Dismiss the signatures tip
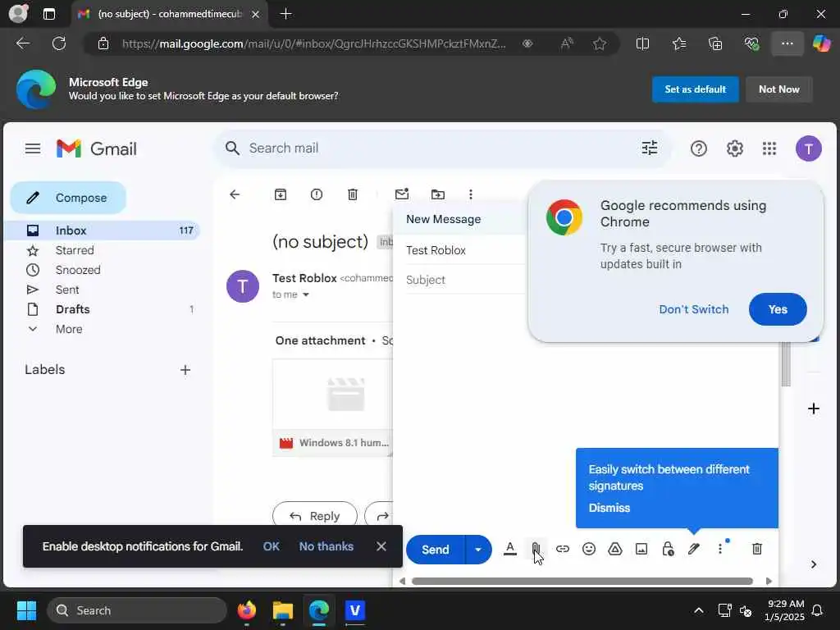 pos(609,508)
